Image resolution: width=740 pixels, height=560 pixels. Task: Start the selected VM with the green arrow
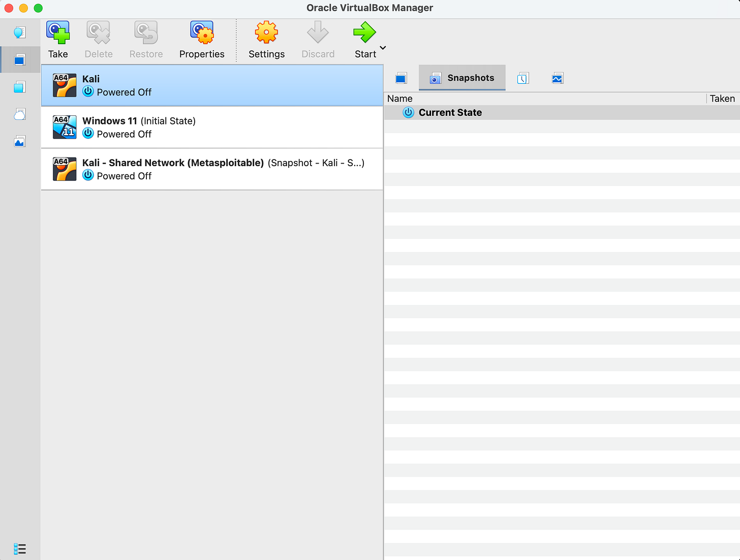(365, 40)
